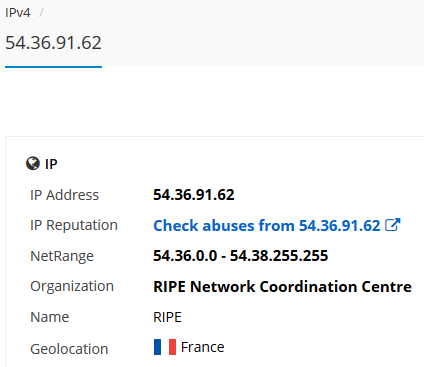424x367 pixels.
Task: Click the France geolocation text
Action: 203,347
